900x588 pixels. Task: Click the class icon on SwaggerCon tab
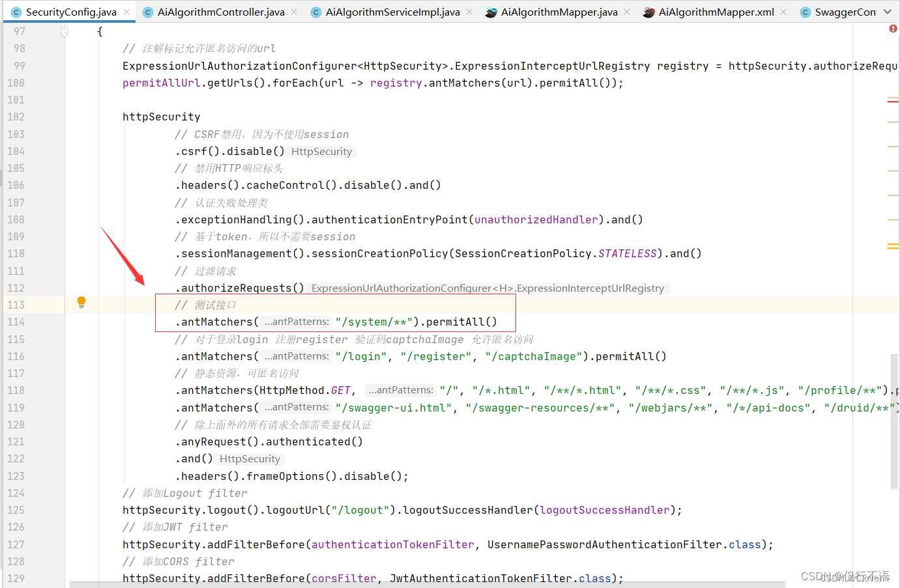pos(806,12)
